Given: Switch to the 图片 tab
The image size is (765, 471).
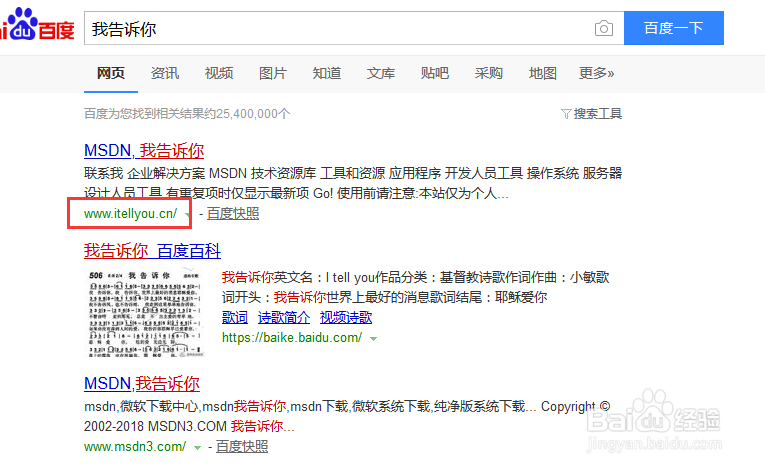Looking at the screenshot, I should (273, 73).
